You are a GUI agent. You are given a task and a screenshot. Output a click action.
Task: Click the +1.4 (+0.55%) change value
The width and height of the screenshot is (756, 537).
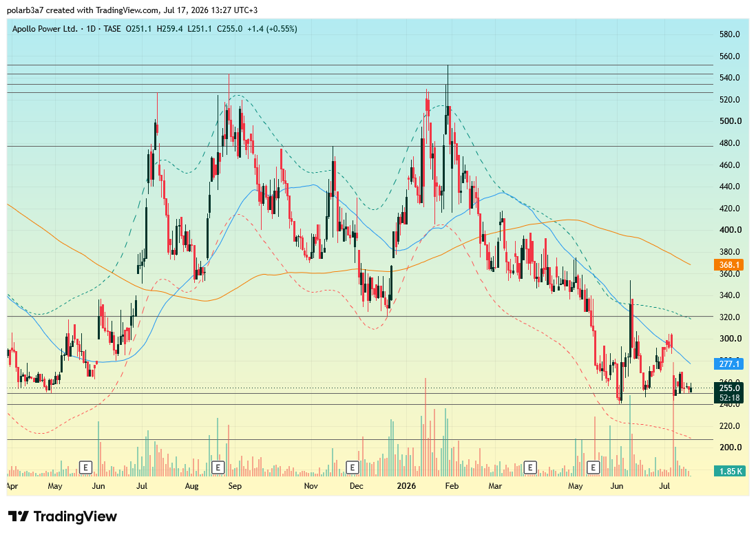[x=272, y=29]
